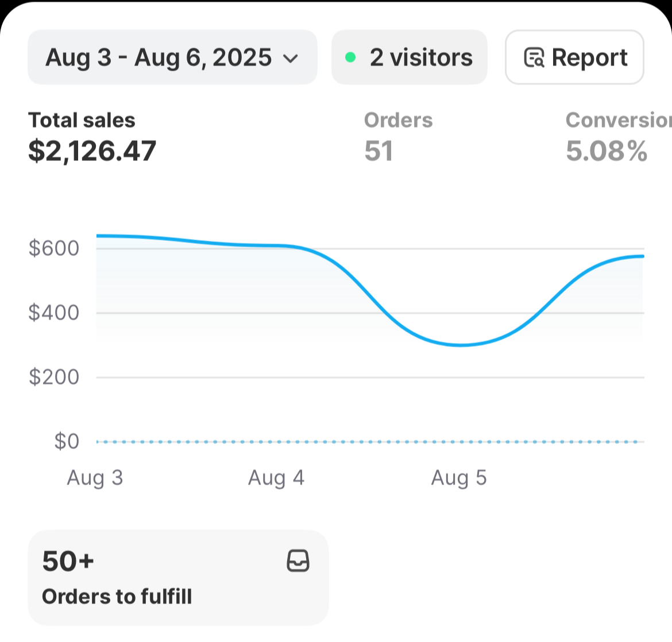Open the Report button
Screen dimensions: 672x642
pyautogui.click(x=574, y=57)
